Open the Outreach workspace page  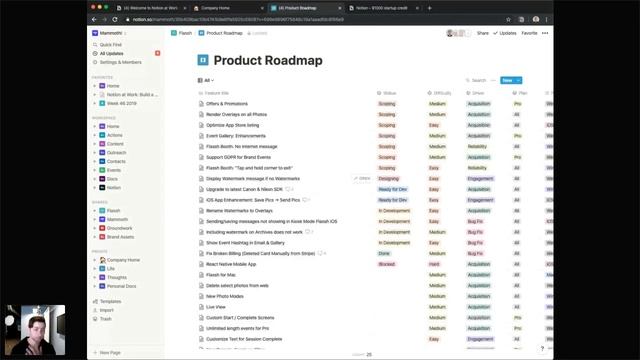click(x=116, y=153)
